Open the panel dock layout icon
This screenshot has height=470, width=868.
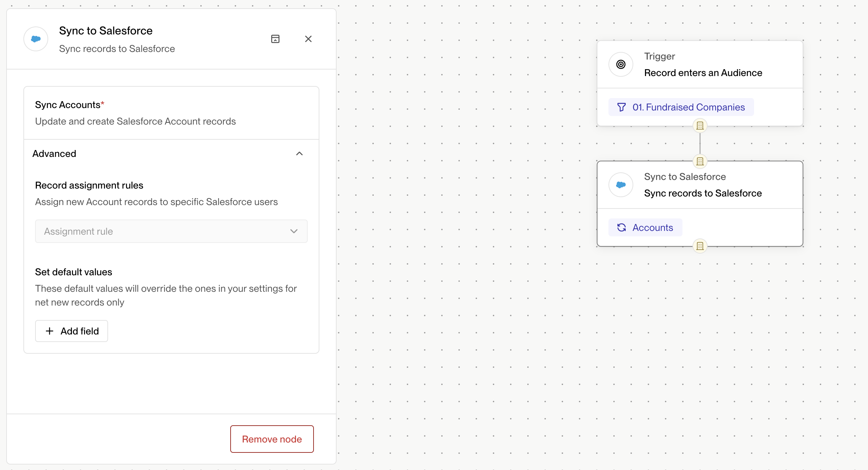click(275, 39)
